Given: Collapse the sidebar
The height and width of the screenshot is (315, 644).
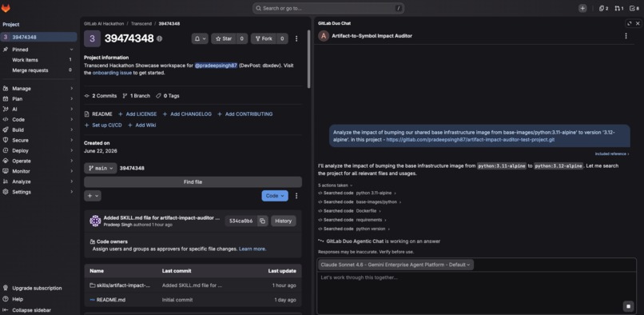Looking at the screenshot, I should [x=31, y=310].
